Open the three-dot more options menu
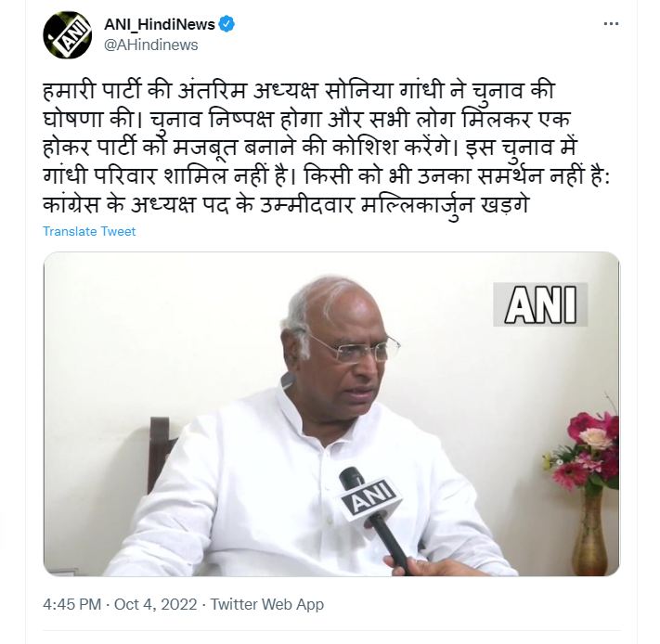The height and width of the screenshot is (644, 660). click(x=611, y=24)
